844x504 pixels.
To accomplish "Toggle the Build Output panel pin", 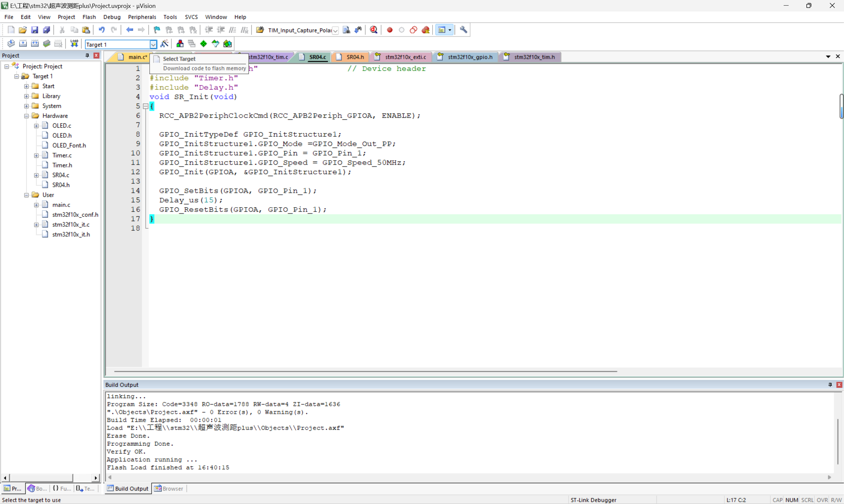I will (x=830, y=384).
